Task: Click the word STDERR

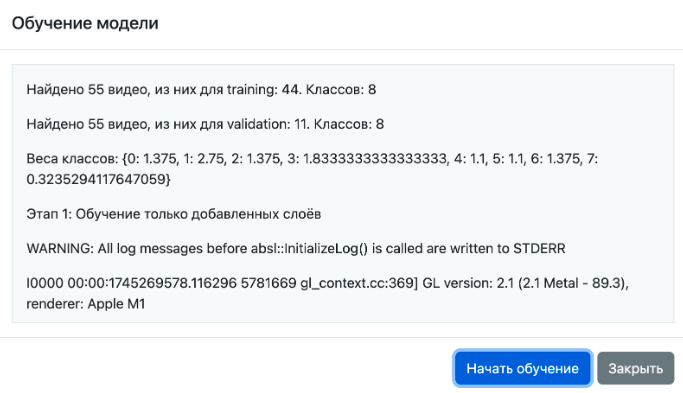Action: point(539,248)
